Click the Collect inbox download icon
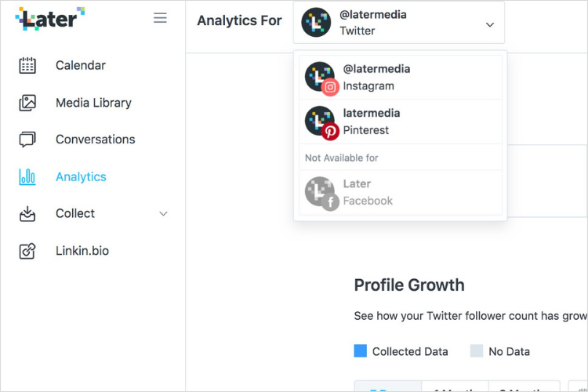 (27, 213)
